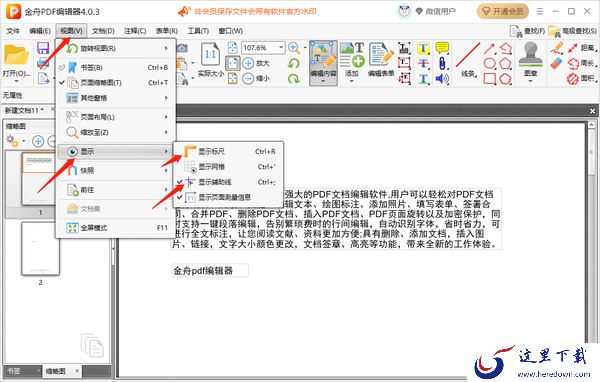Select the yellow sticky note comment tool

(x=442, y=48)
